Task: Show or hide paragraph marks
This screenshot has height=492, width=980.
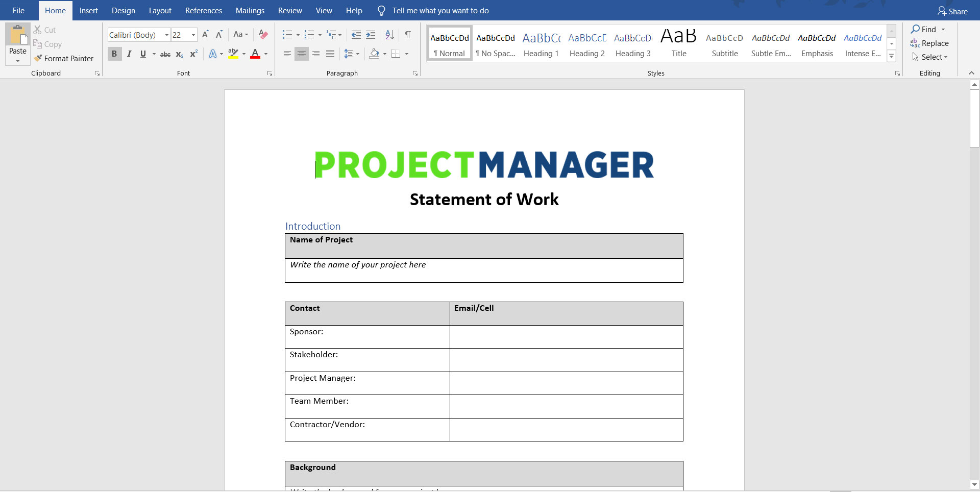Action: click(x=408, y=35)
